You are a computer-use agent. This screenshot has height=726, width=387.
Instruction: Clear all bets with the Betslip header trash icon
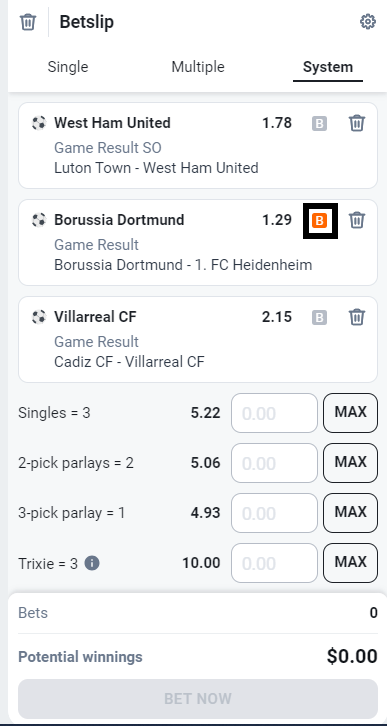tap(28, 22)
